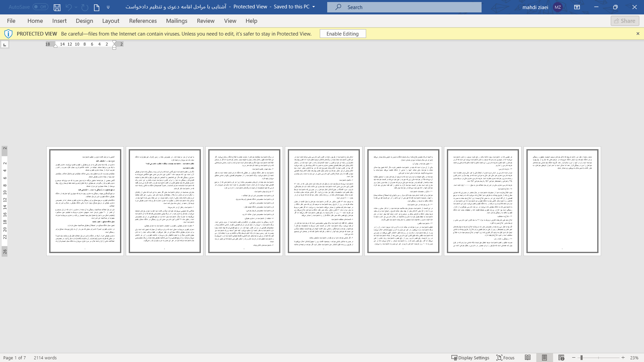
Task: Click the Protected View shield icon
Action: (8, 34)
